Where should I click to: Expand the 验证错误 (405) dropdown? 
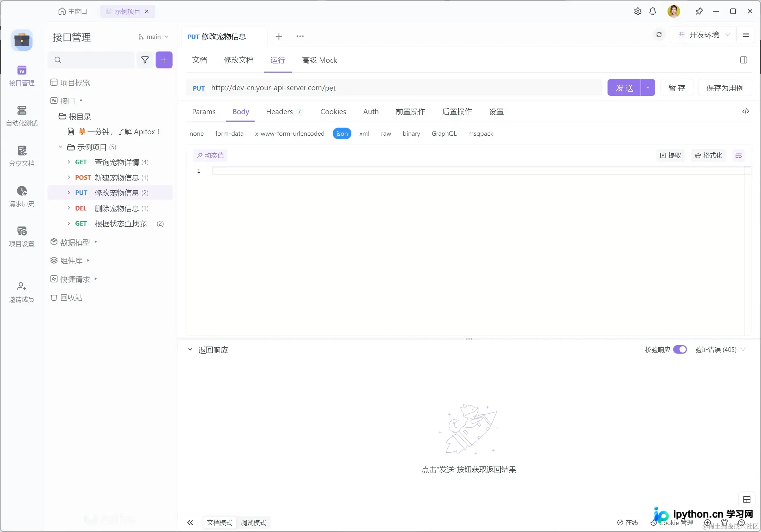tap(720, 349)
